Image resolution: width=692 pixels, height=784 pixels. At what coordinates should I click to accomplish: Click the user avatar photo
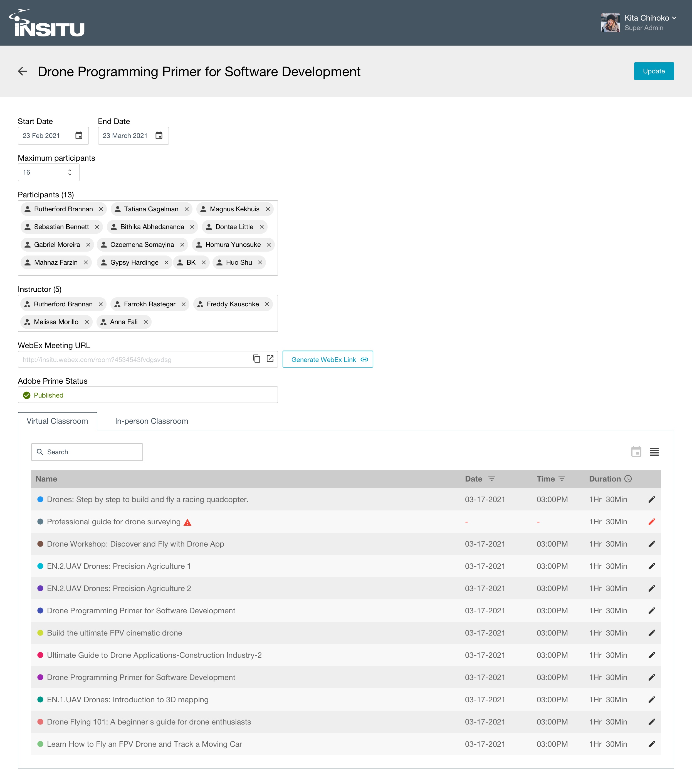coord(611,23)
